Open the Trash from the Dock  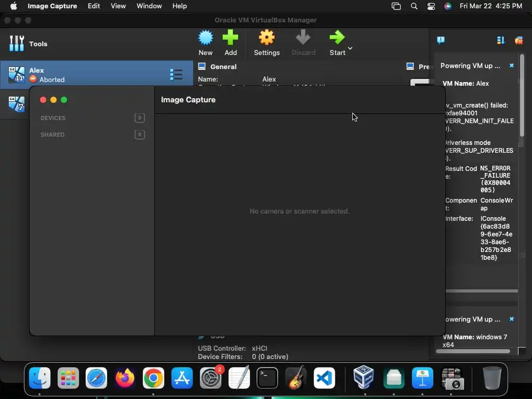(492, 378)
